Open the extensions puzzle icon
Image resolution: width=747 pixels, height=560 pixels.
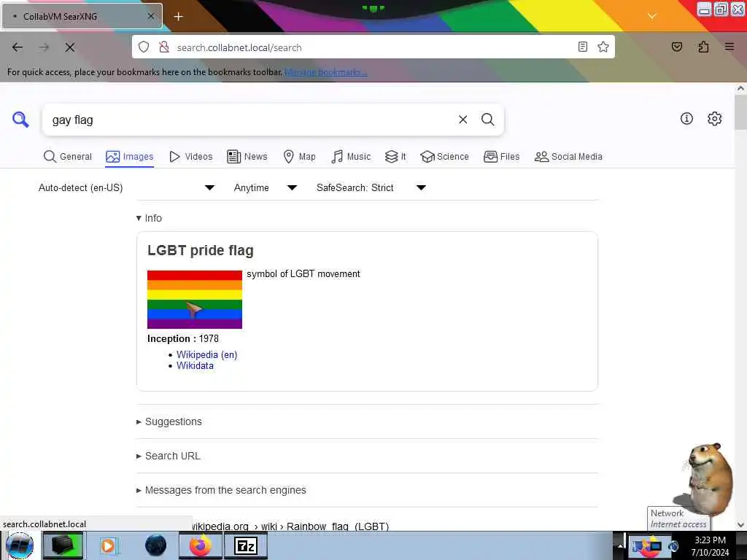[703, 47]
